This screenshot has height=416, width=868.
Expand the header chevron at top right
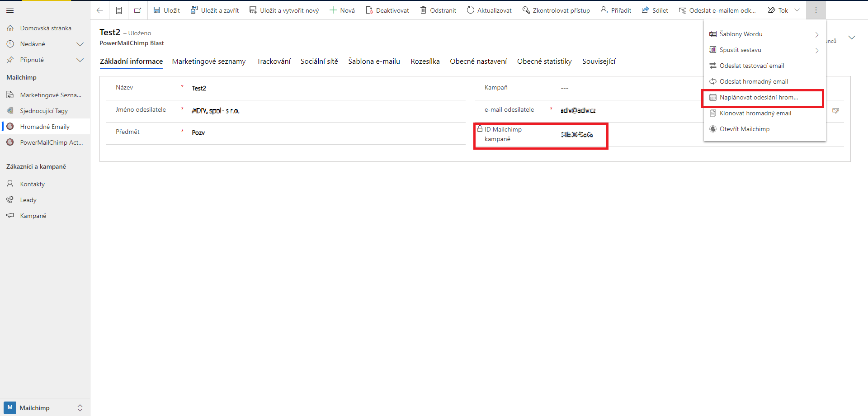852,38
